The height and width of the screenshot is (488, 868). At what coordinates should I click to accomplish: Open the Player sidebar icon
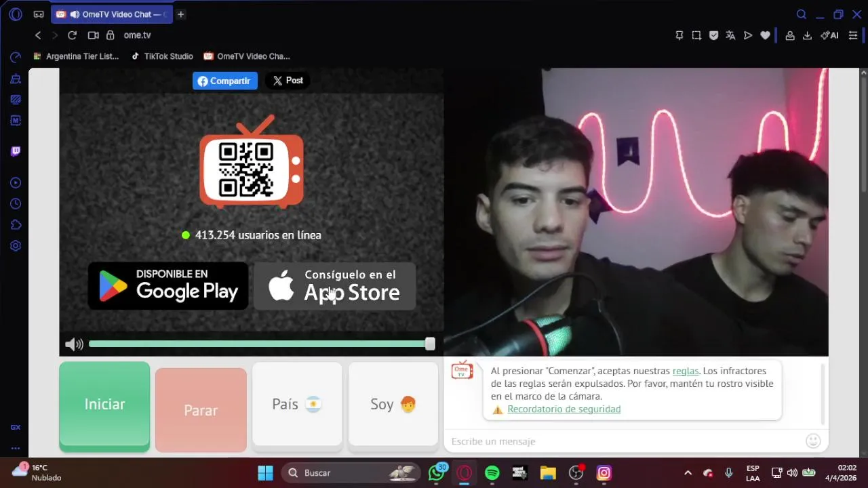pos(16,183)
